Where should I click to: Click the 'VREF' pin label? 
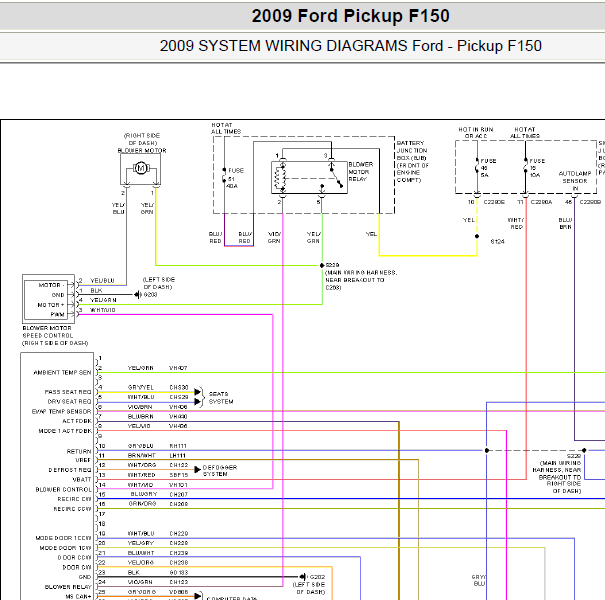point(83,460)
